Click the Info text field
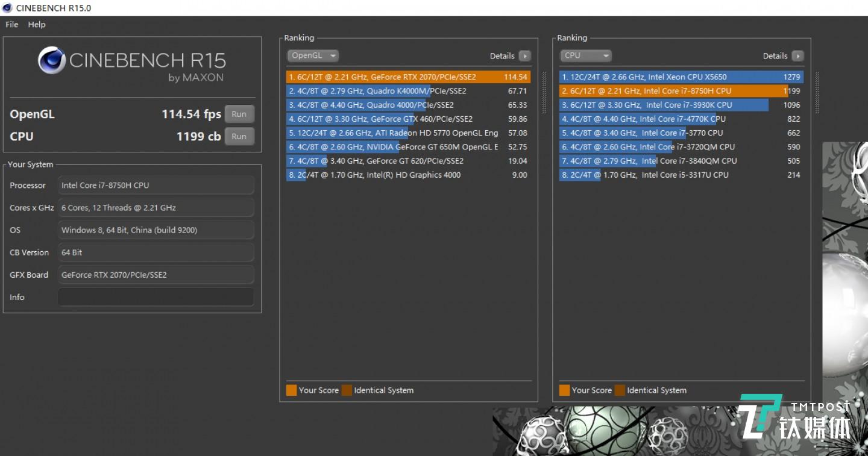The image size is (868, 456). [x=156, y=297]
